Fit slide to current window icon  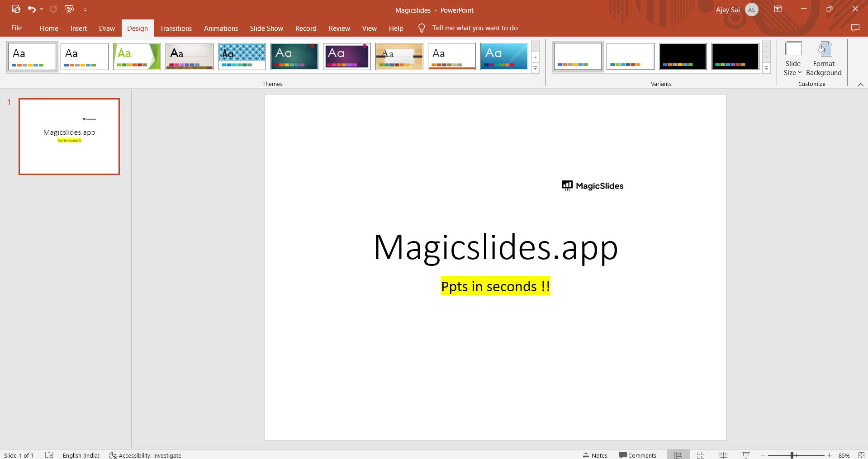[861, 455]
